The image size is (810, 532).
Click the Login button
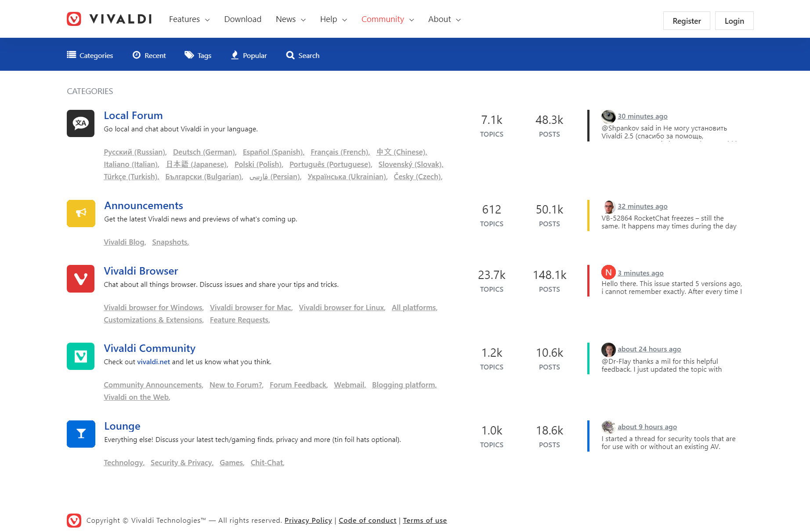pos(734,21)
